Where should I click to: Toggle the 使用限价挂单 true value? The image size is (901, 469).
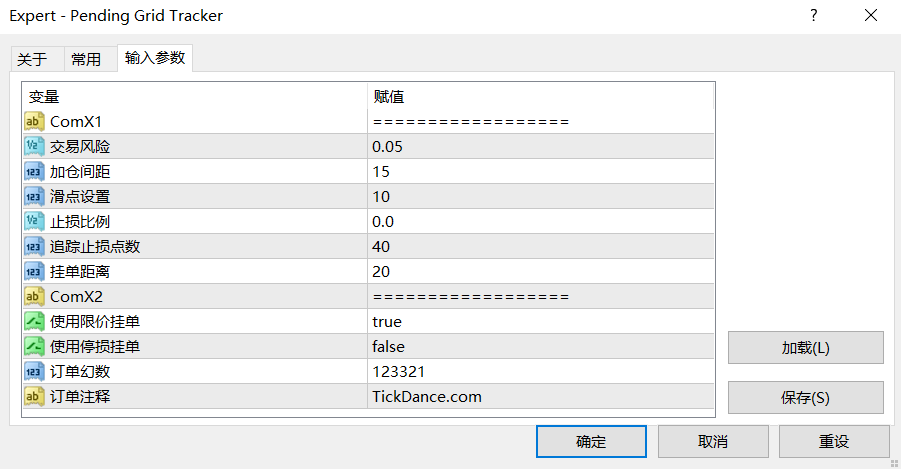click(x=387, y=322)
